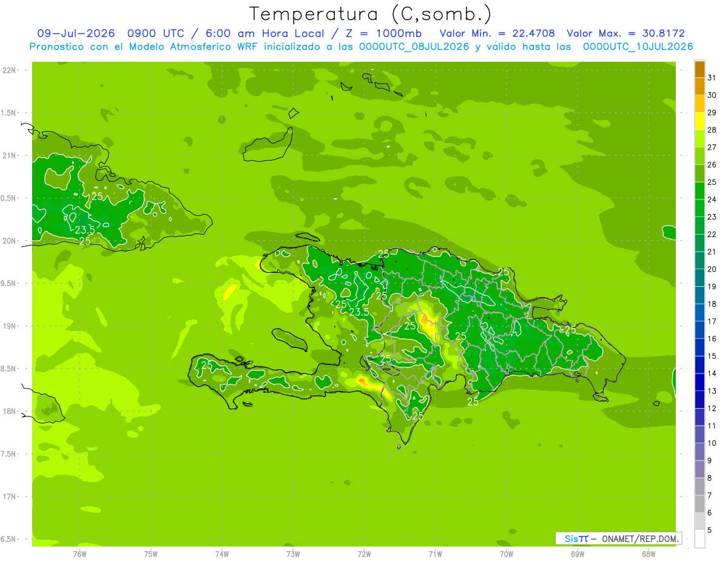Click the "20N" latitude label

9,241
